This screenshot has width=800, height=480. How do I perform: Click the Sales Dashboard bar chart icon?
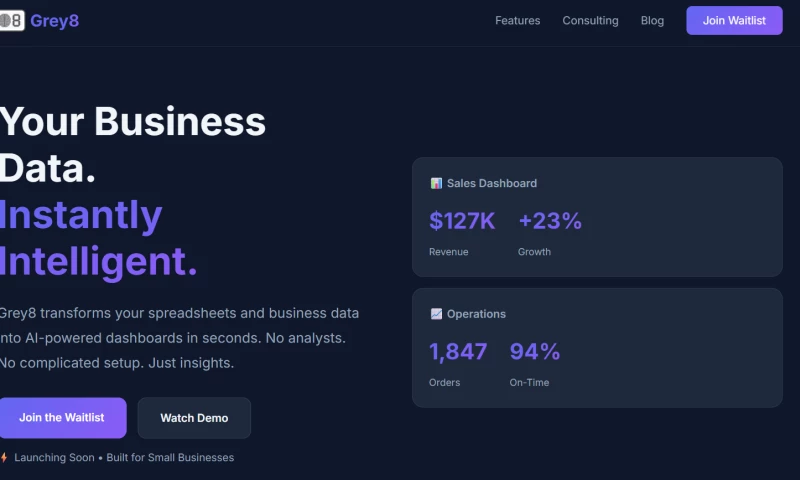coord(436,183)
